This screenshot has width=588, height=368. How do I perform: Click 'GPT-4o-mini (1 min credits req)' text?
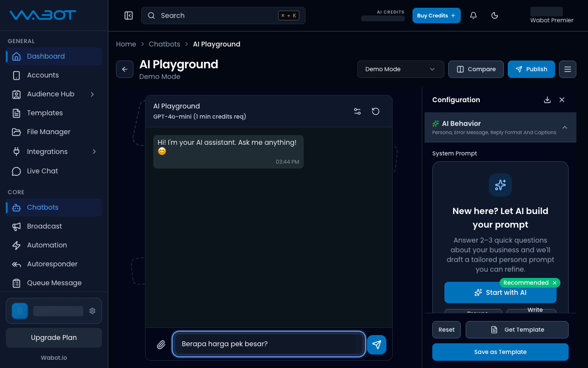tap(200, 117)
